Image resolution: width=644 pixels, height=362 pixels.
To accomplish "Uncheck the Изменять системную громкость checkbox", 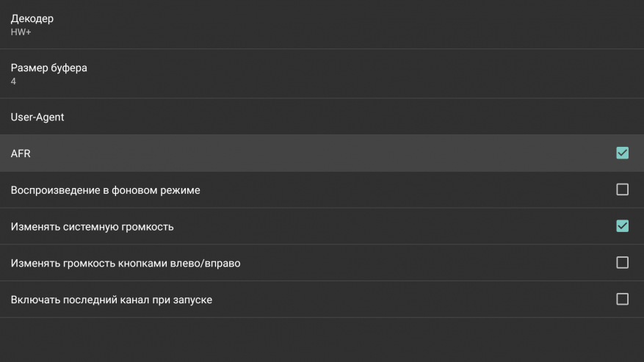I will [x=622, y=226].
